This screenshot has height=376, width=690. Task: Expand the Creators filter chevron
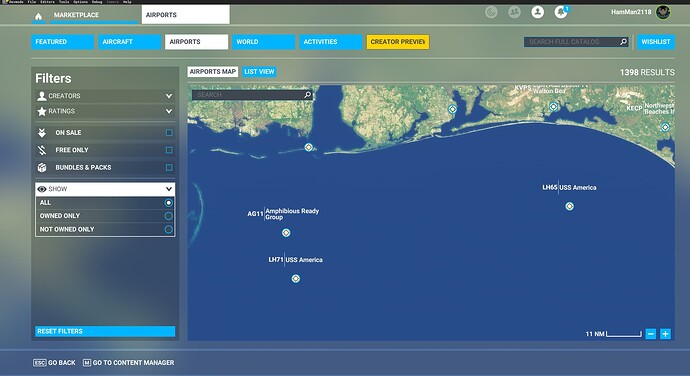pos(169,96)
